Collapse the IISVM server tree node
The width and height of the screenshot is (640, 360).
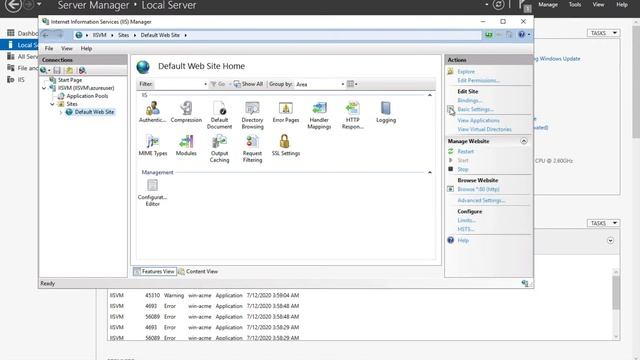pyautogui.click(x=44, y=88)
